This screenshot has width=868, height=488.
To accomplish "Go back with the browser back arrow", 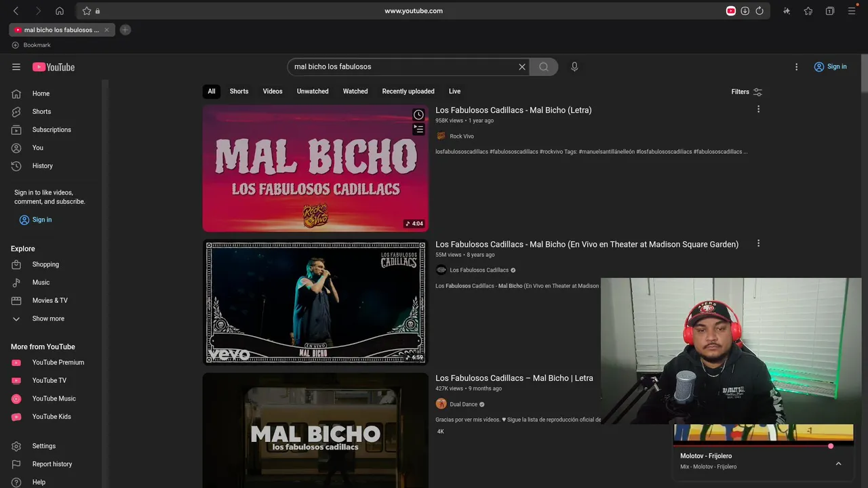I will coord(16,11).
